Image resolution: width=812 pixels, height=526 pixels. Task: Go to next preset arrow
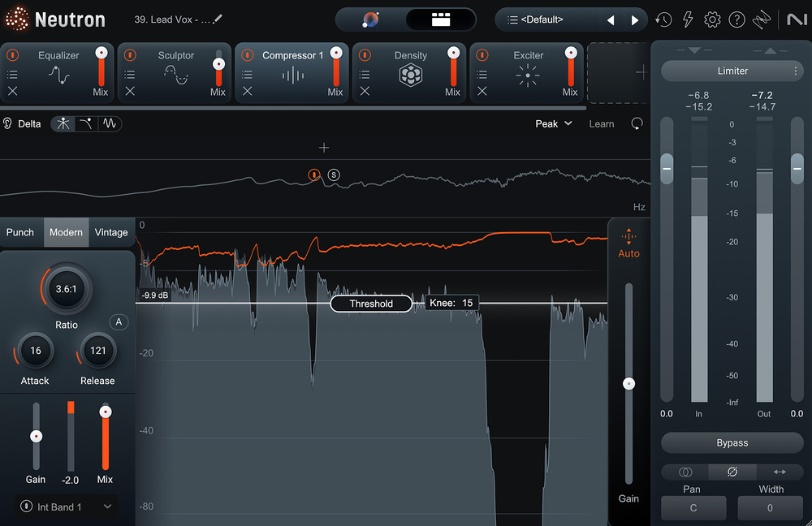(635, 20)
